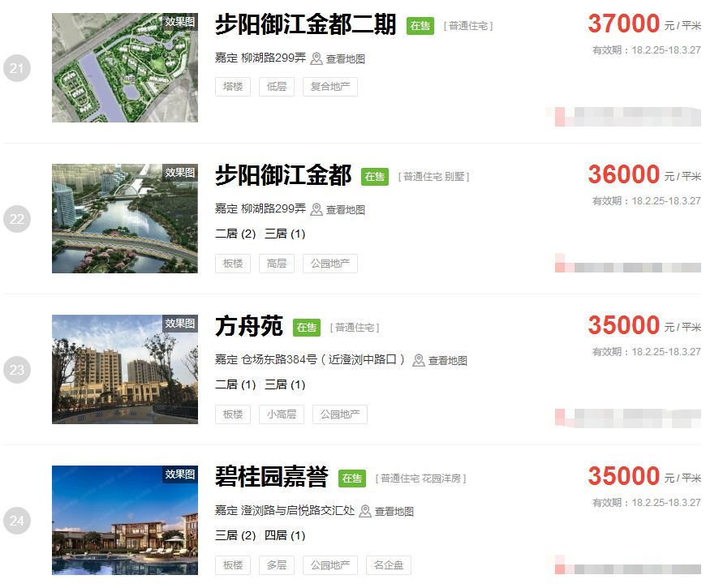Click rank number 23 circle badge

(x=17, y=370)
